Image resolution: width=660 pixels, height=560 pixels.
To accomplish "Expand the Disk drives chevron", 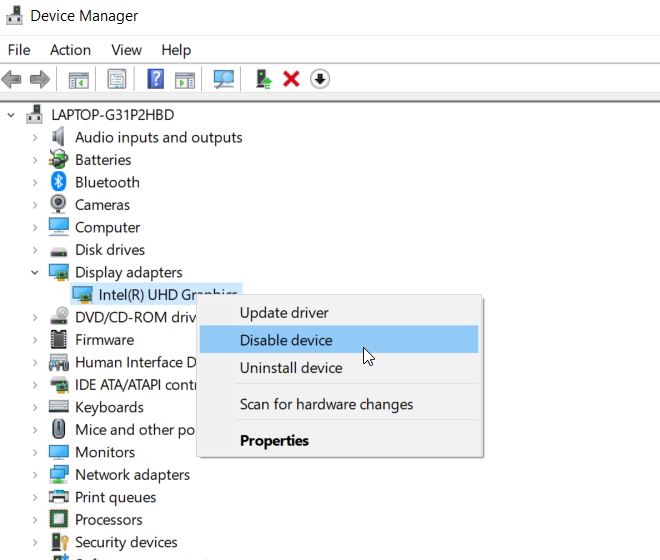I will coord(35,250).
